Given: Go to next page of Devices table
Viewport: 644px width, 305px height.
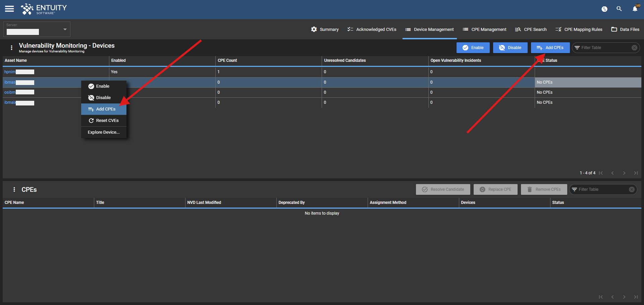Looking at the screenshot, I should [624, 173].
